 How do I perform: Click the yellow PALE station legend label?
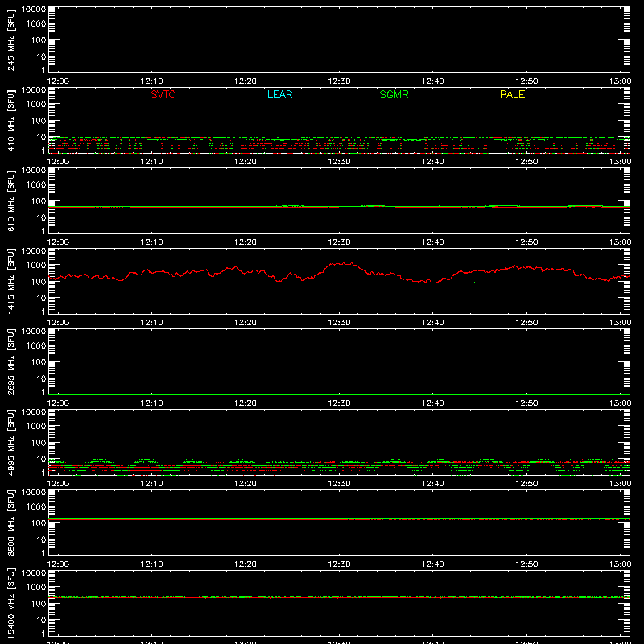click(x=512, y=94)
